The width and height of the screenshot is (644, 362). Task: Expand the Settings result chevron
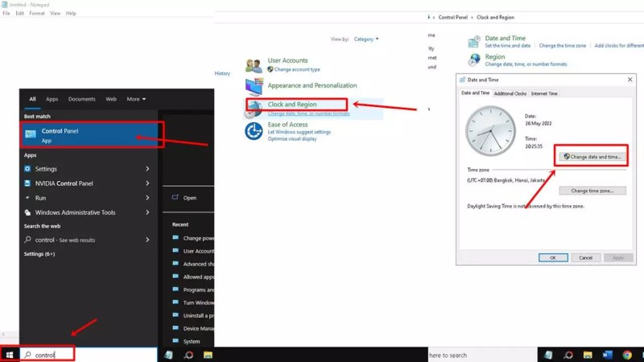[147, 169]
